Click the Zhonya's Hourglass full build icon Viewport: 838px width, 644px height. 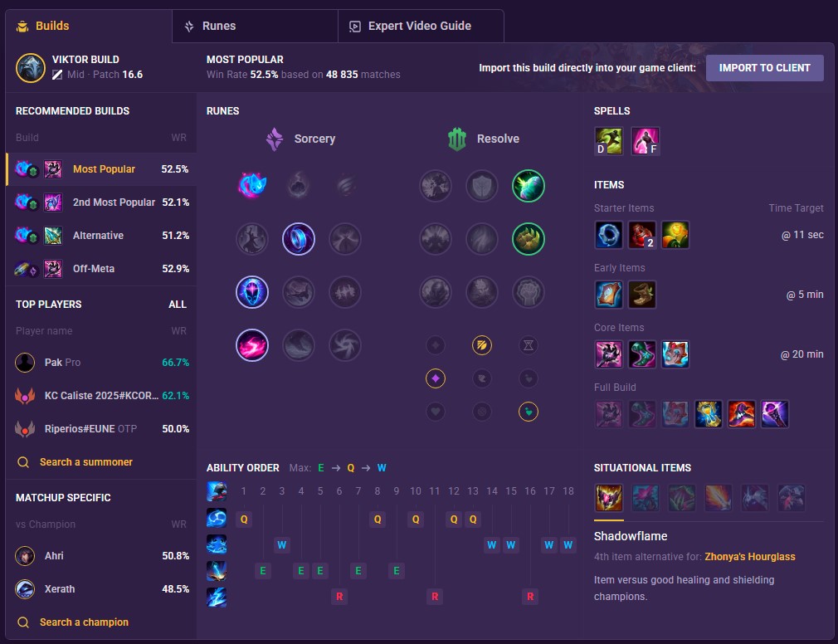(x=709, y=414)
